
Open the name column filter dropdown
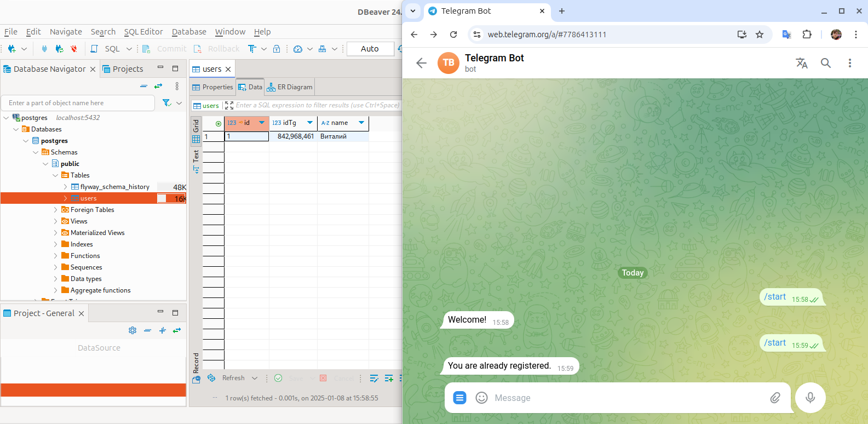click(x=361, y=123)
